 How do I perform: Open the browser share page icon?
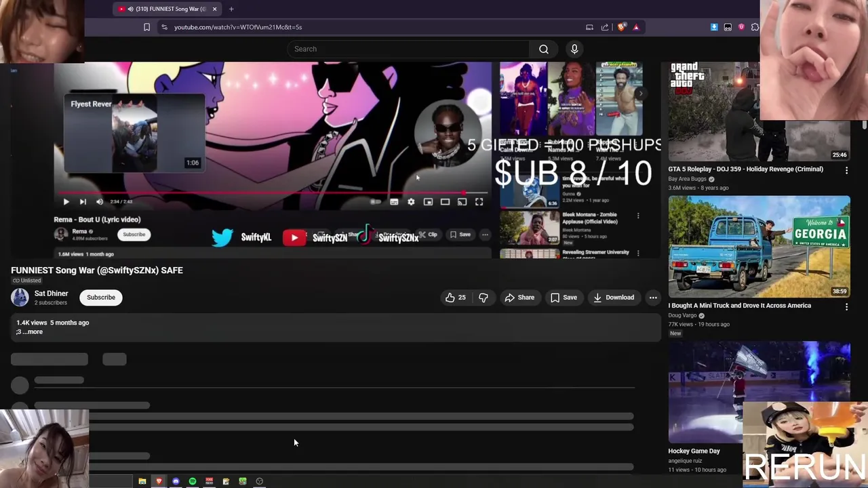click(x=605, y=27)
